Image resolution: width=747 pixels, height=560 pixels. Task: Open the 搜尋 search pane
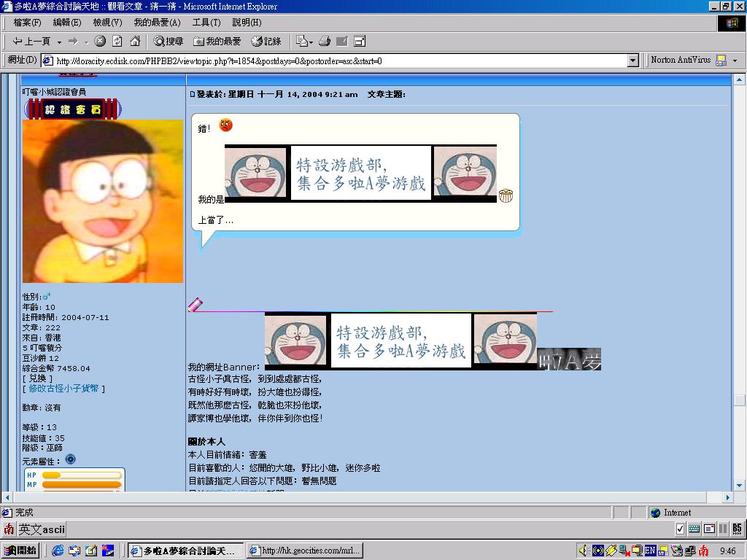[169, 42]
